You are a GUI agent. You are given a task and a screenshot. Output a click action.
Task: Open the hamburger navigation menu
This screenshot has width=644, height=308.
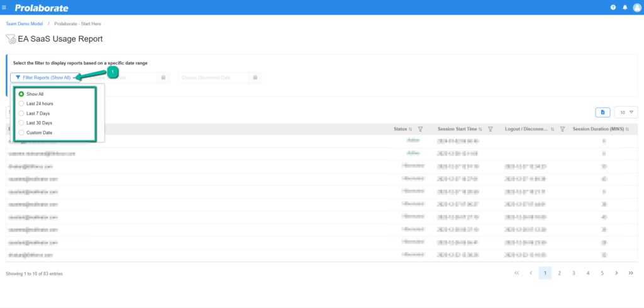[x=4, y=8]
